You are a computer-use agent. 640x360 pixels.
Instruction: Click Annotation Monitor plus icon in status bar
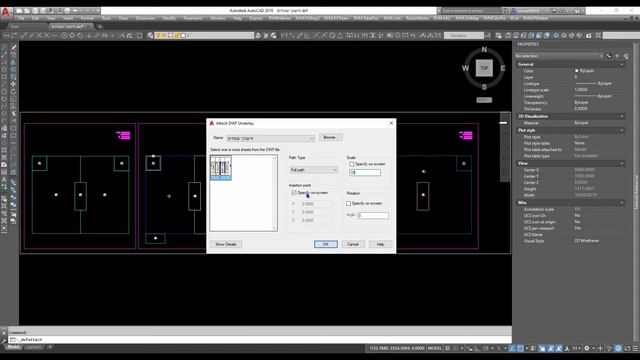coord(600,348)
